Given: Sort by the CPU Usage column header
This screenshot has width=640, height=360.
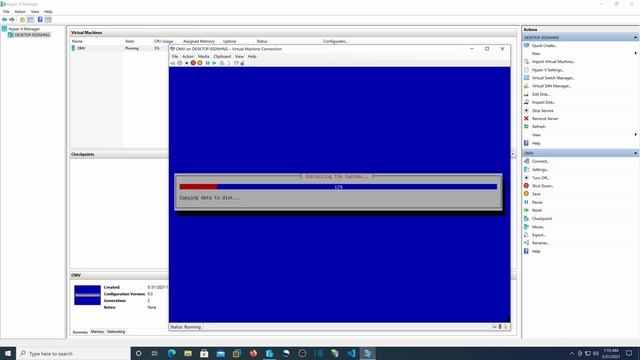Looking at the screenshot, I should point(163,41).
